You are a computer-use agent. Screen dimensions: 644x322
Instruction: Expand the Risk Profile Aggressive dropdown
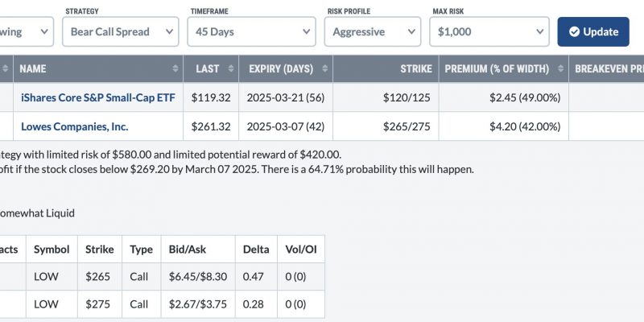373,31
